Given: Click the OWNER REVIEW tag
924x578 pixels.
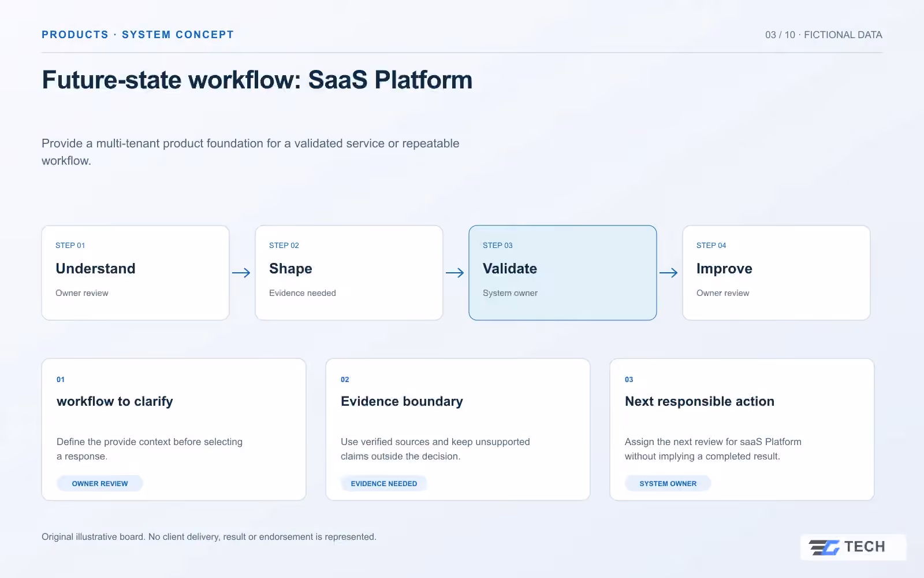Looking at the screenshot, I should coord(100,483).
